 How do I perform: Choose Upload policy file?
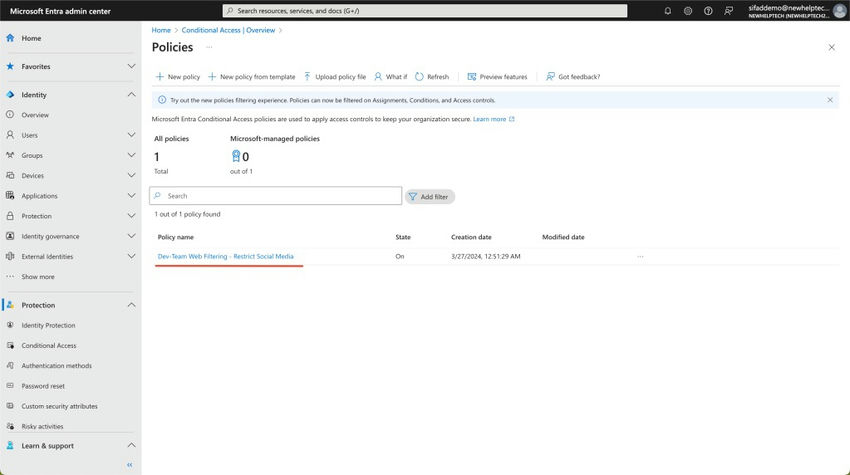334,77
